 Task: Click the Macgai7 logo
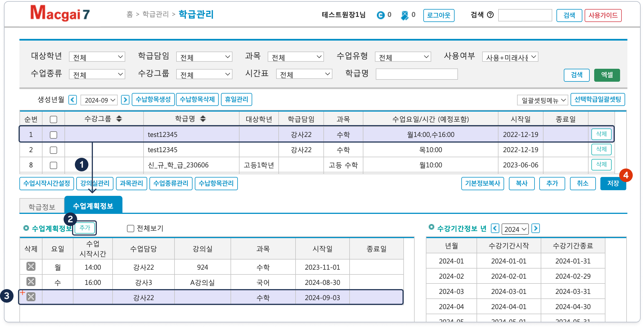[x=60, y=14]
